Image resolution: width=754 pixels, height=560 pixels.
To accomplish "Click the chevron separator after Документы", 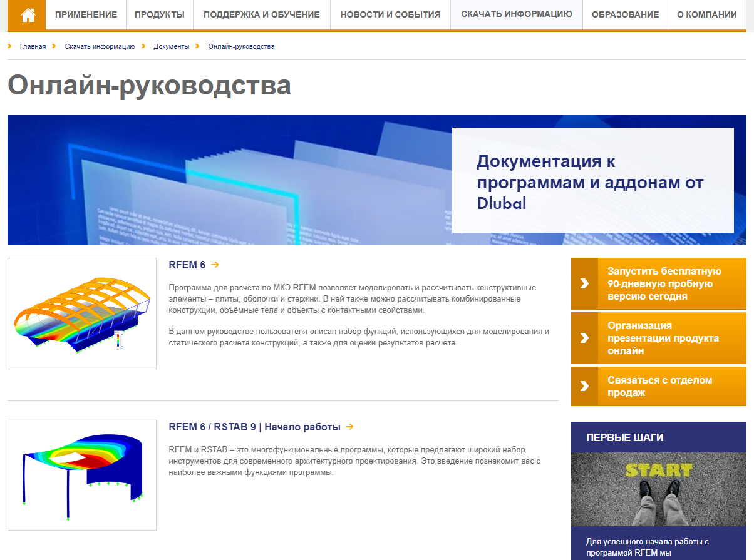I will (198, 46).
